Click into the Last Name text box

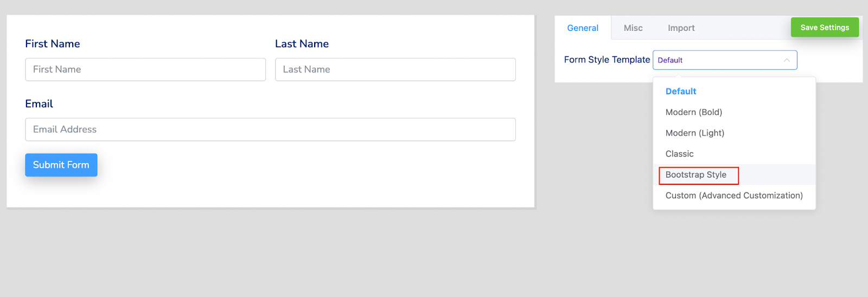[395, 70]
